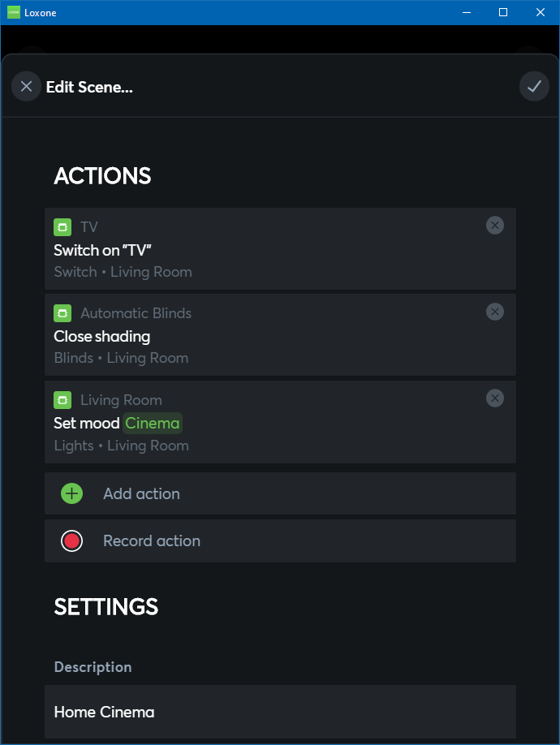
Task: Maximize the Loxone window
Action: point(503,12)
